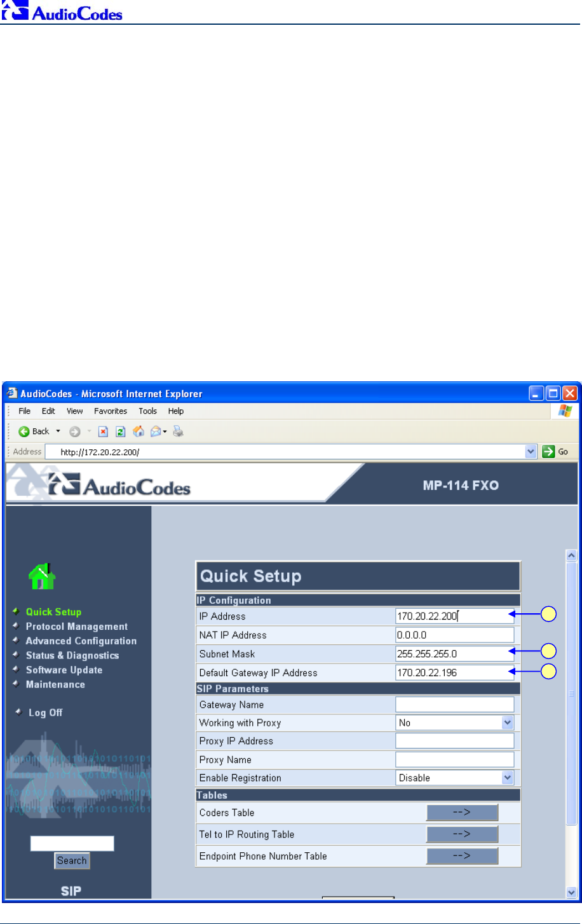Click the Default Gateway IP Address field
The image size is (582, 924).
coord(455,672)
